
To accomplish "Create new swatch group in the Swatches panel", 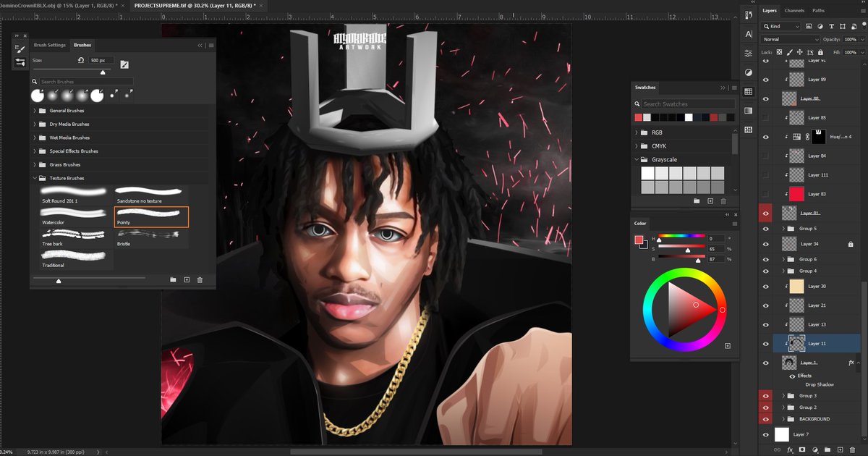I will click(697, 200).
